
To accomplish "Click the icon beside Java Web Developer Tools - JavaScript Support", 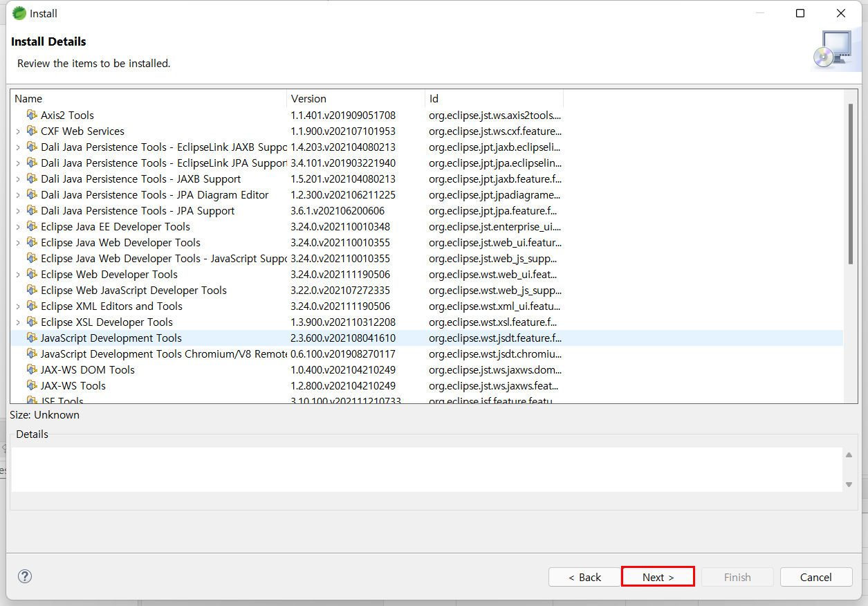I will pyautogui.click(x=32, y=258).
